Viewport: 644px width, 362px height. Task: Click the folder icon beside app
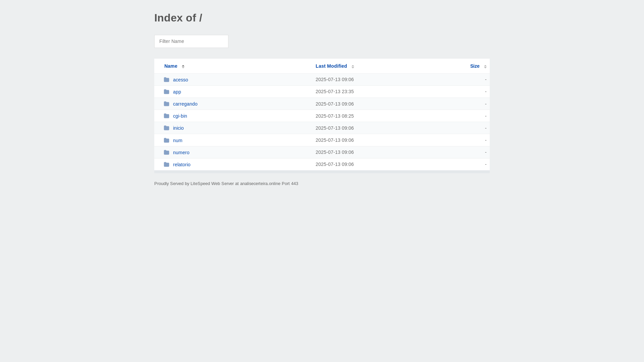point(166,92)
